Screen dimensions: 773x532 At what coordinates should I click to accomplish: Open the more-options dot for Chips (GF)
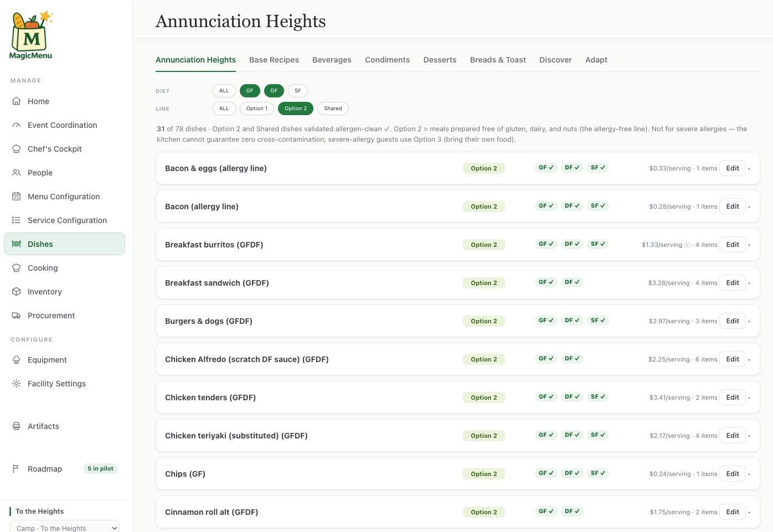coord(750,474)
